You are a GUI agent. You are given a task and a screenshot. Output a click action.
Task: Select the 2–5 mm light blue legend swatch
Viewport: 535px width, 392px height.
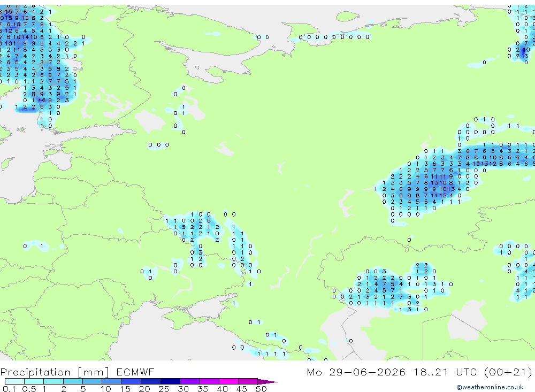tap(73, 381)
